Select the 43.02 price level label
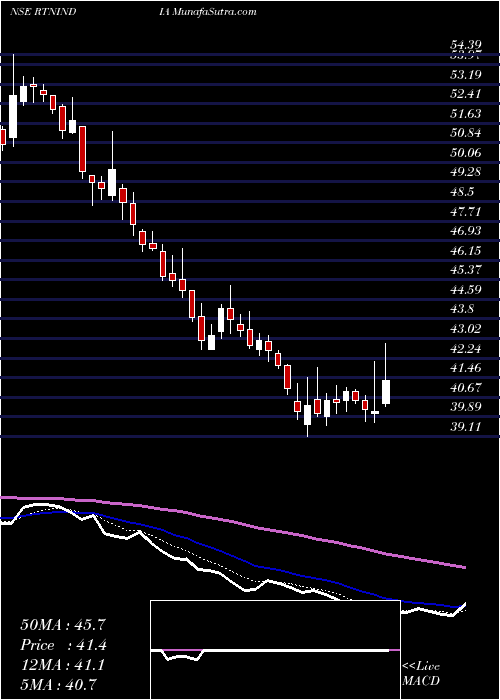Screen dimensions: 500x700 click(x=465, y=329)
